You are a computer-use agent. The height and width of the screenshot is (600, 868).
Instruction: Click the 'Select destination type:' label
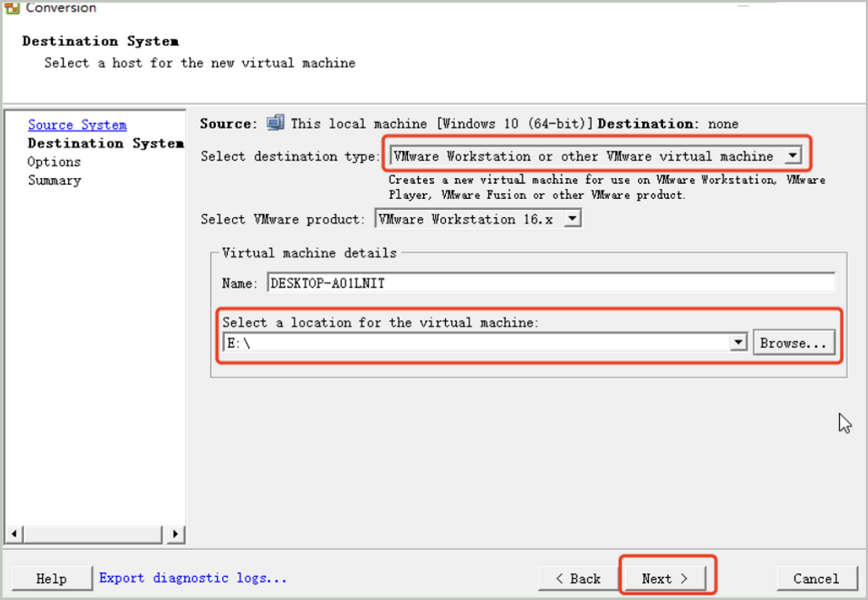pyautogui.click(x=290, y=156)
